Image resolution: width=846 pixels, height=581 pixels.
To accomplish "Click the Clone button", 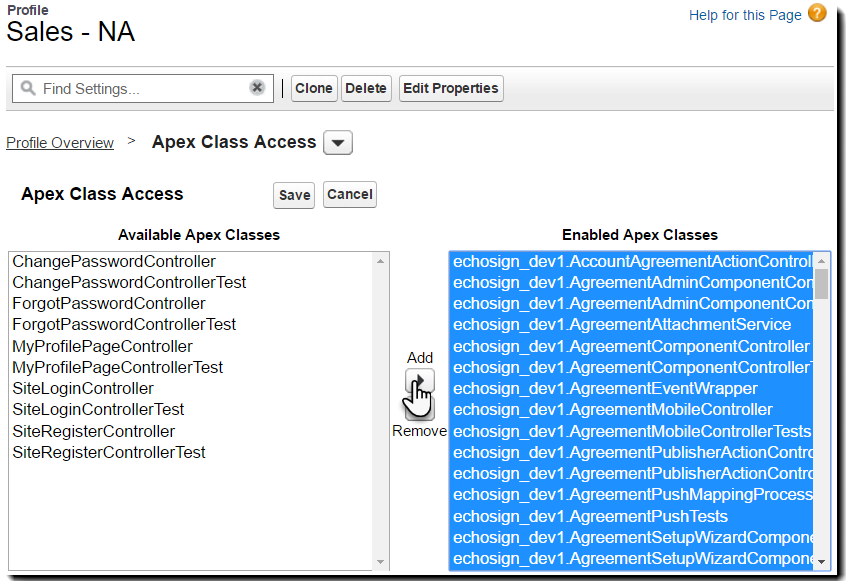I will click(313, 88).
